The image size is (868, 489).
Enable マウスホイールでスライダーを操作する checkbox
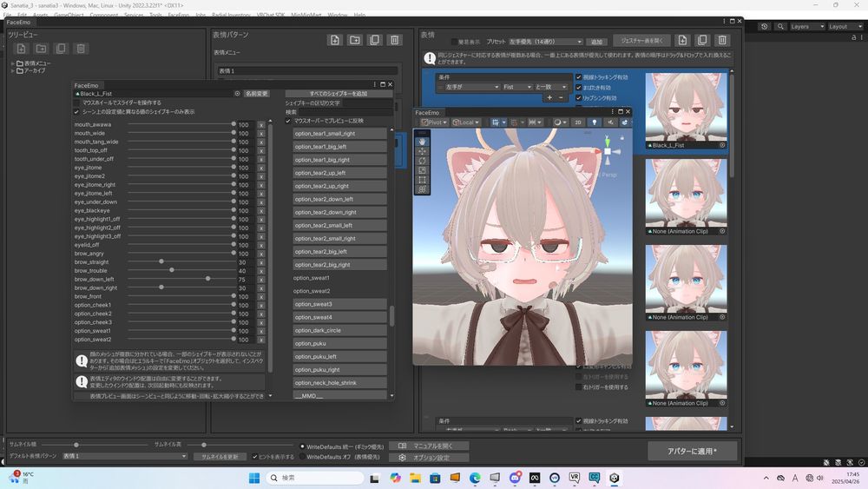77,102
